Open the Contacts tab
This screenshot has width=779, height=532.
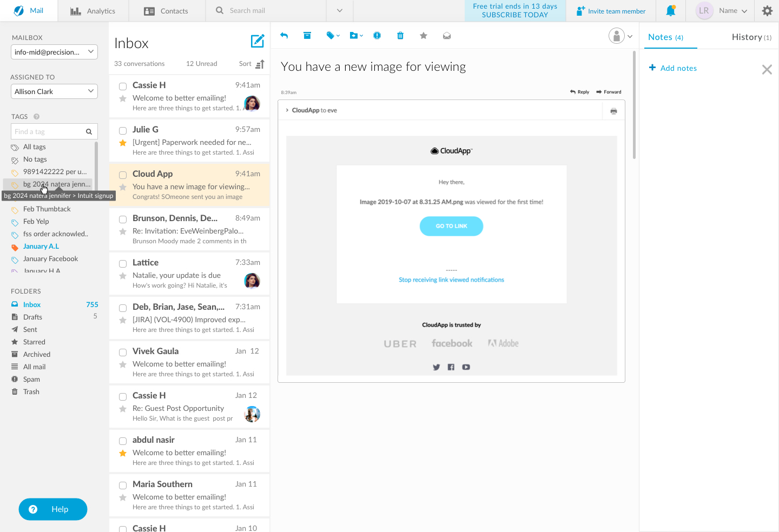(167, 11)
